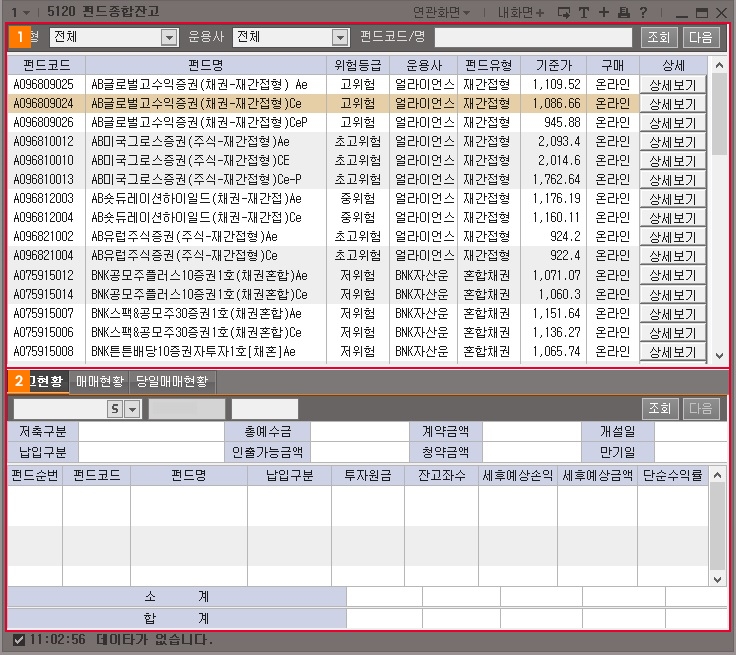Click 내화면+ to add to my screens
The width and height of the screenshot is (736, 655).
coord(521,13)
